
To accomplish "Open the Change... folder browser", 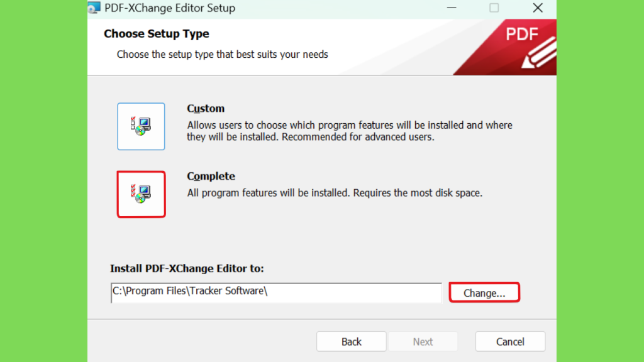I will pos(484,293).
